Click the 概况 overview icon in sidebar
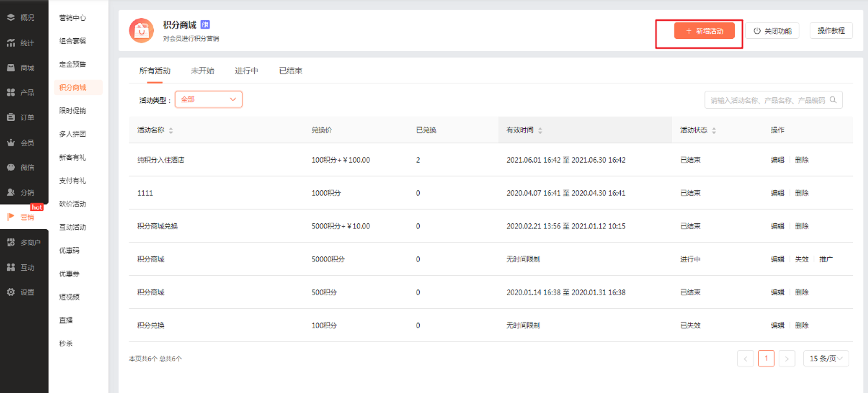Viewport: 868px width, 393px height. coord(11,17)
